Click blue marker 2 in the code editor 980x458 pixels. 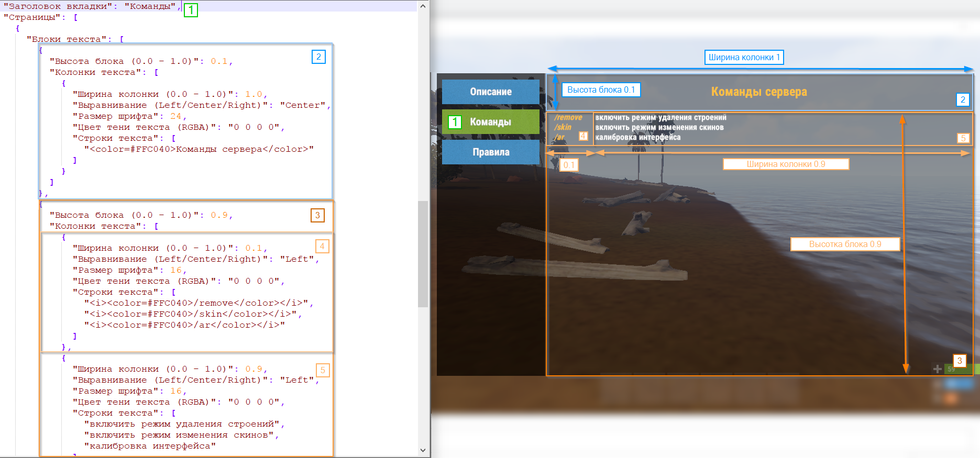click(318, 57)
